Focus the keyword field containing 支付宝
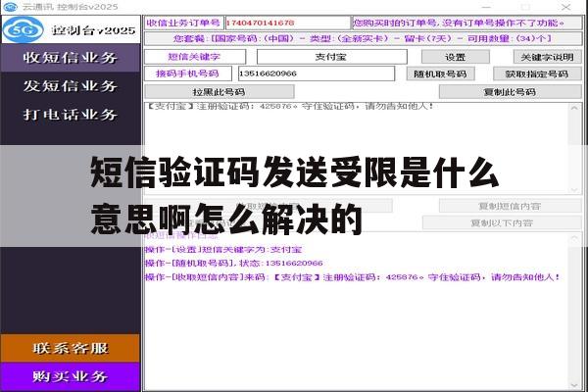This screenshot has height=392, width=588. (332, 57)
